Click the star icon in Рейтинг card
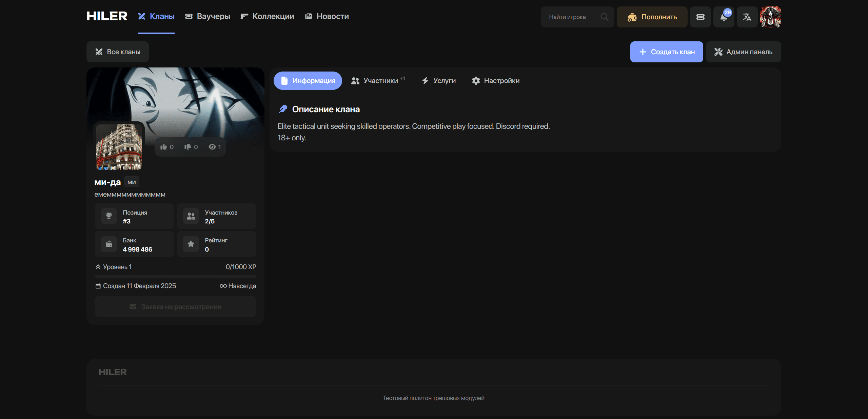 point(191,244)
